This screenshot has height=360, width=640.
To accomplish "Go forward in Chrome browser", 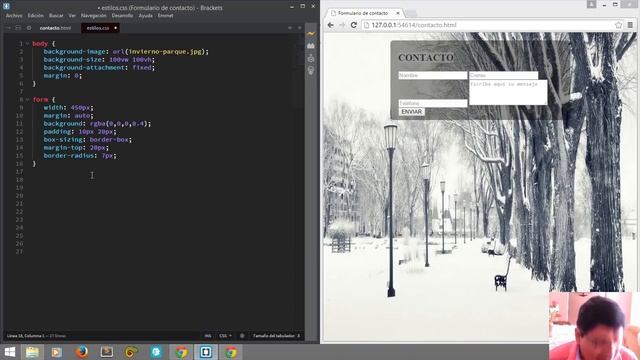I will point(342,25).
